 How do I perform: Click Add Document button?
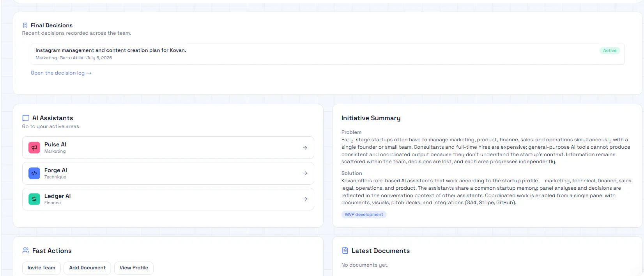87,268
